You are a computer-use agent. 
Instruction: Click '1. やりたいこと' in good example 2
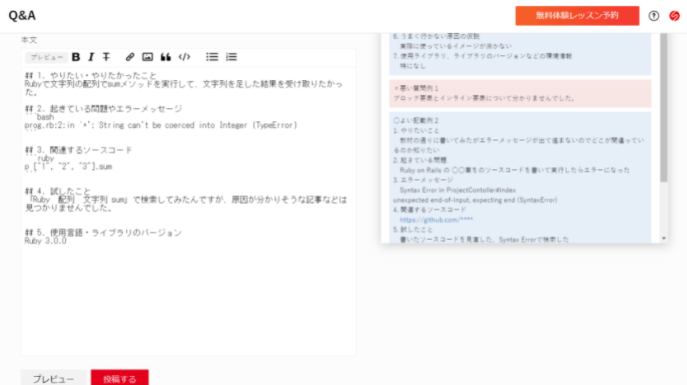pyautogui.click(x=416, y=131)
